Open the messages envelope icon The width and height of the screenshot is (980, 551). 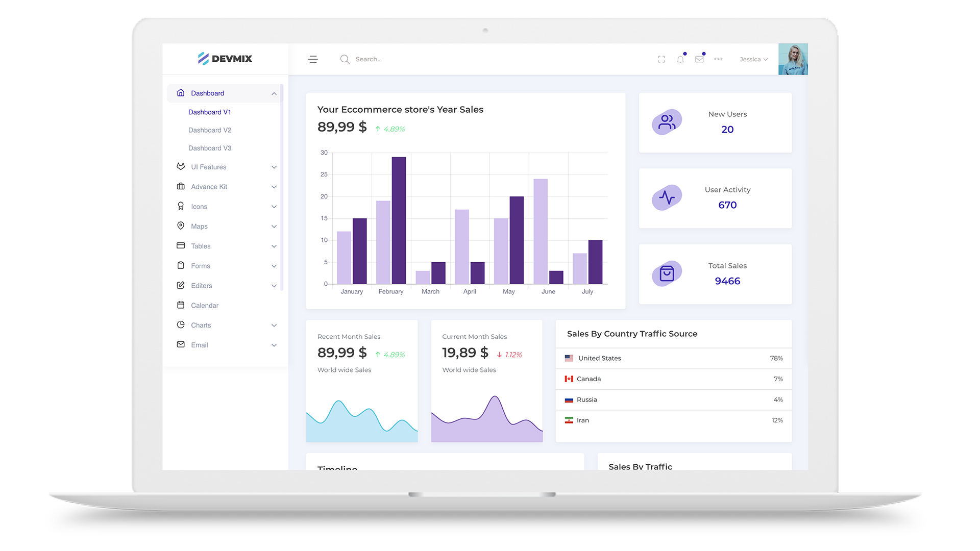click(x=699, y=59)
